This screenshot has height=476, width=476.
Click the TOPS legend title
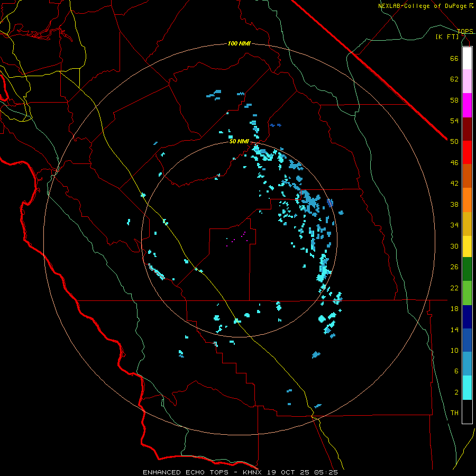tap(465, 31)
